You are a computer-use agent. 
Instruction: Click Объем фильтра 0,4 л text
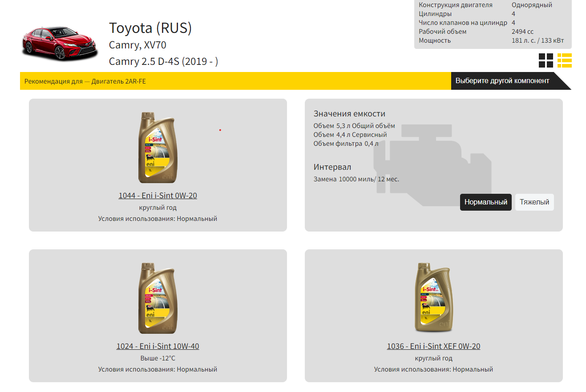pyautogui.click(x=346, y=144)
